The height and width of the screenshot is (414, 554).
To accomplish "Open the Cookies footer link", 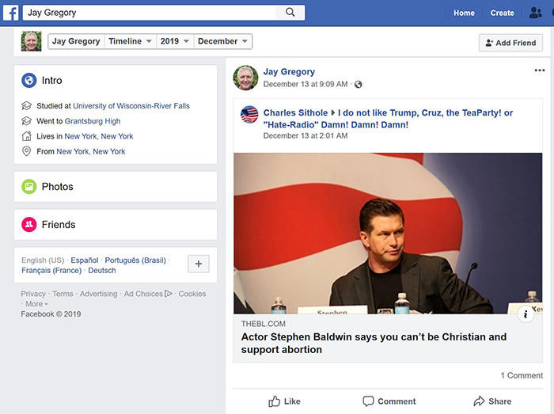I will 192,294.
